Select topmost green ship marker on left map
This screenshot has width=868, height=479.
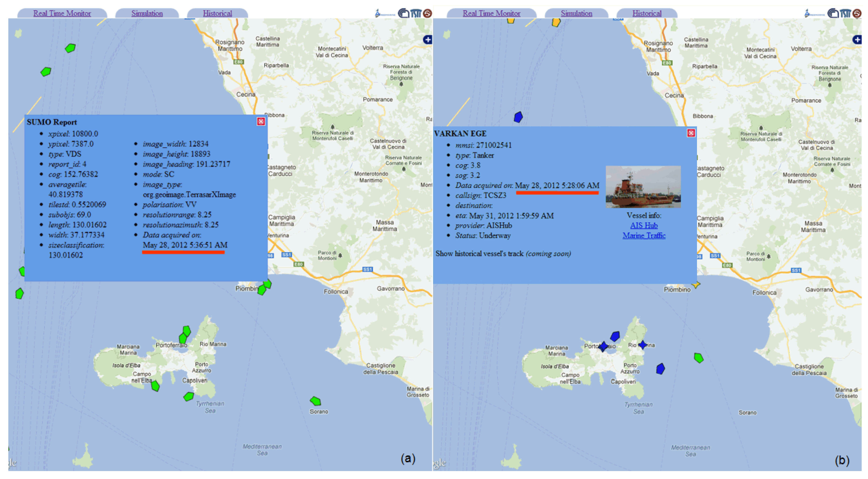click(70, 48)
